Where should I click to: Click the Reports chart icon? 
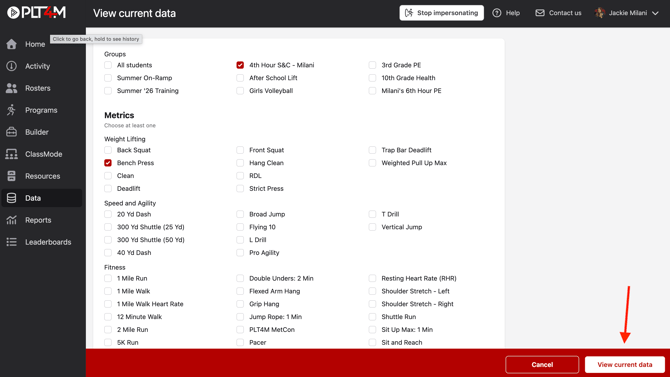click(x=12, y=220)
